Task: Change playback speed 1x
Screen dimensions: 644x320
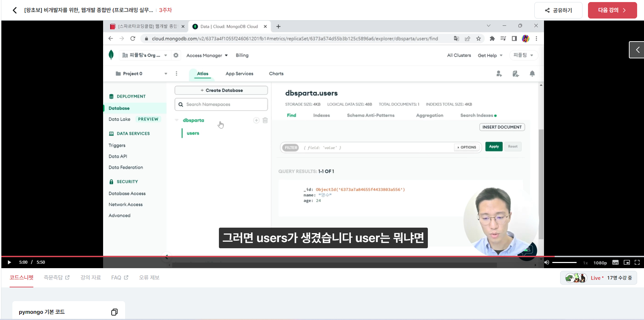Action: click(x=585, y=263)
